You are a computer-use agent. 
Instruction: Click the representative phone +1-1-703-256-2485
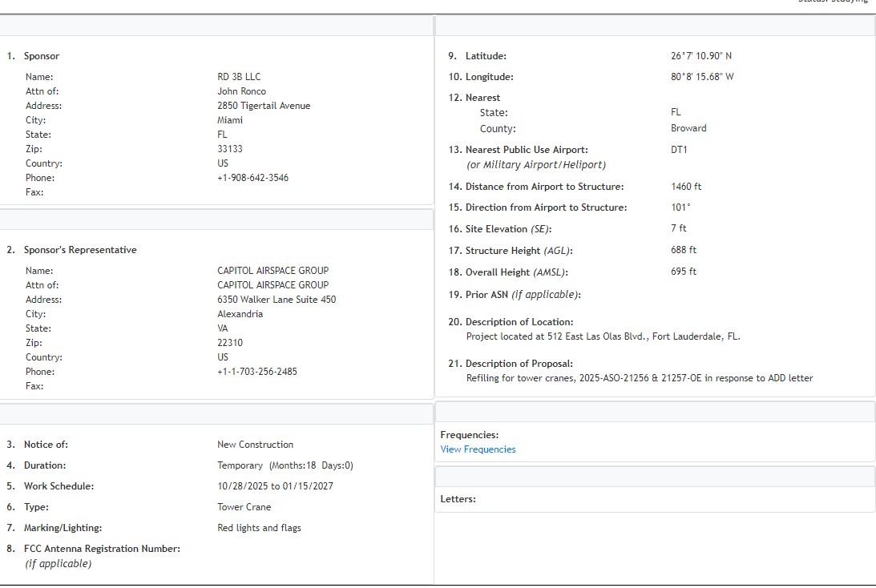click(256, 372)
